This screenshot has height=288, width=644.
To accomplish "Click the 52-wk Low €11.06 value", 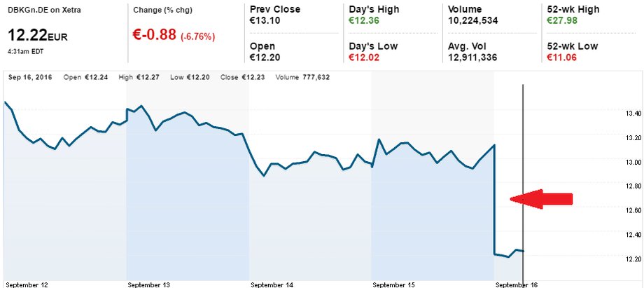I will click(562, 57).
